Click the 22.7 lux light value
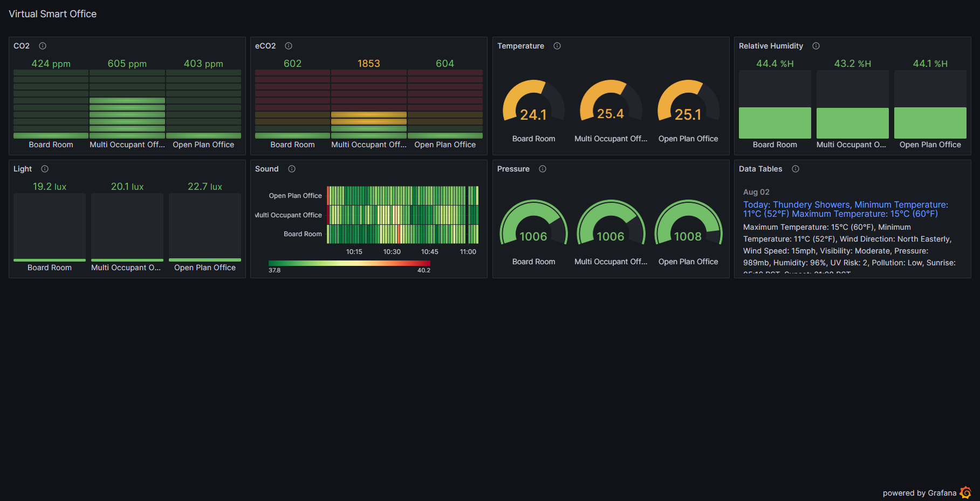Viewport: 980px width, 501px height. tap(205, 187)
